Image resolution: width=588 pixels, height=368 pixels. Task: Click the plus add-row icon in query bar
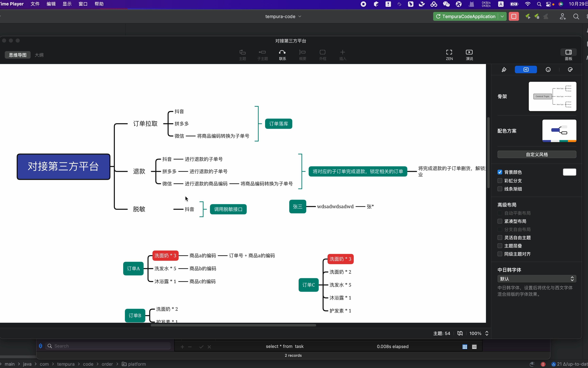click(x=182, y=347)
